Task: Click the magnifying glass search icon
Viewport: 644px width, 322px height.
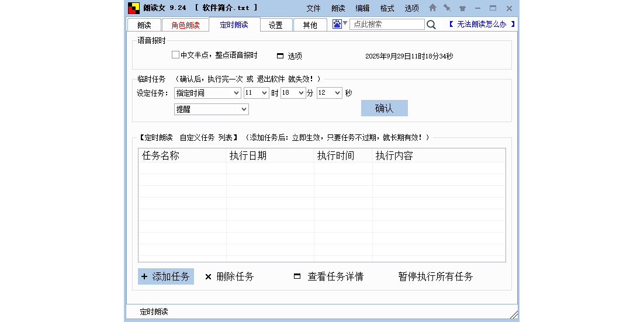Action: [431, 25]
